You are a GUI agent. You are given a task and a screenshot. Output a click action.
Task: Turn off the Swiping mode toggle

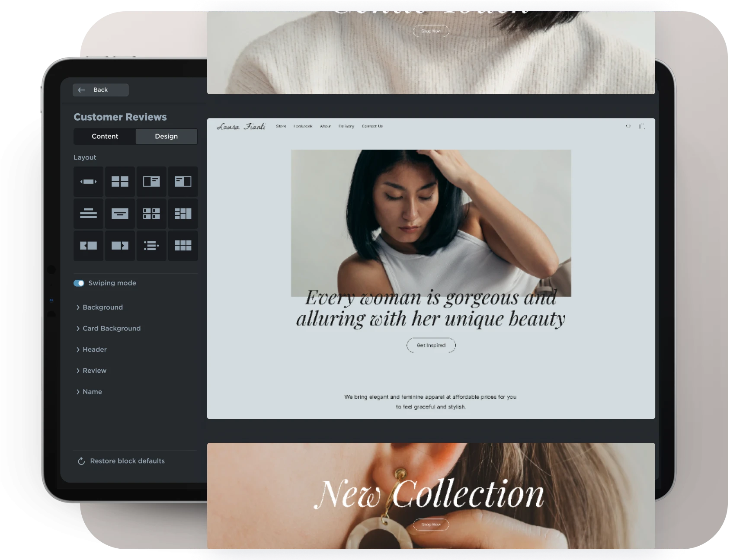[79, 283]
